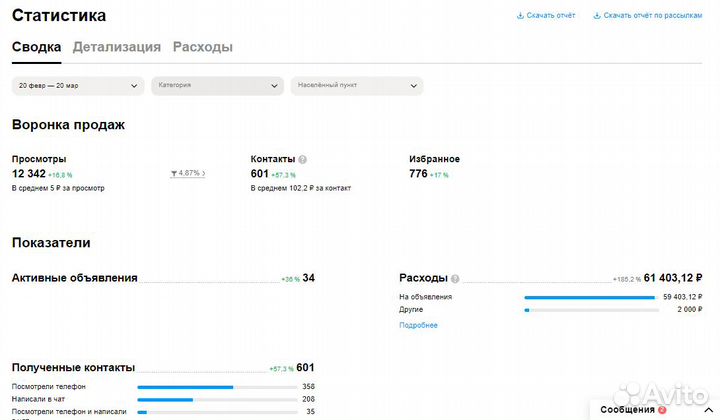Click the info icon beside Расходы heading

click(455, 279)
